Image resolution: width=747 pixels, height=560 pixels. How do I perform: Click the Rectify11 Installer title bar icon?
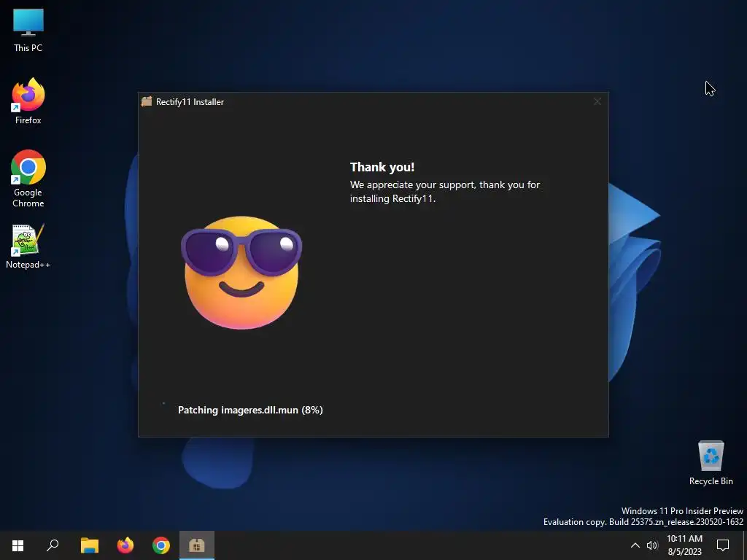click(x=147, y=101)
